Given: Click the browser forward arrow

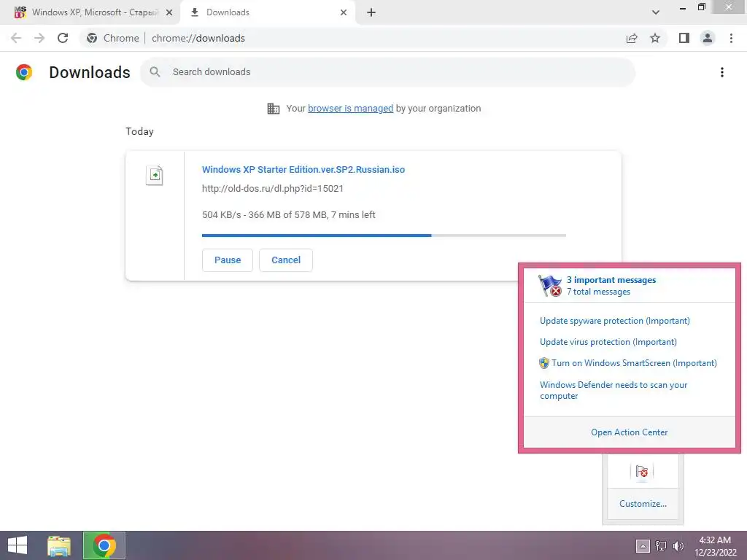Looking at the screenshot, I should click(x=39, y=38).
